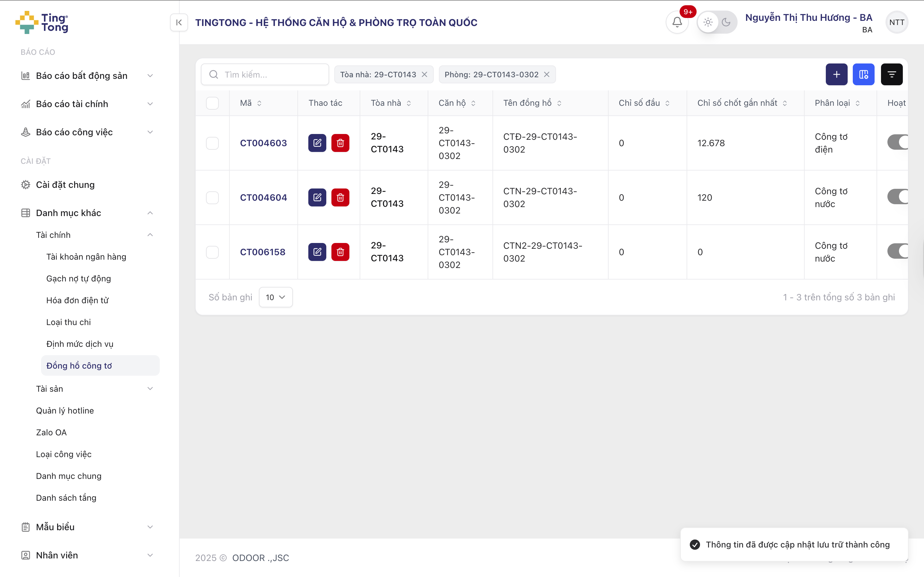Select Hóa đơn điện tử menu item
The image size is (924, 577).
77,300
